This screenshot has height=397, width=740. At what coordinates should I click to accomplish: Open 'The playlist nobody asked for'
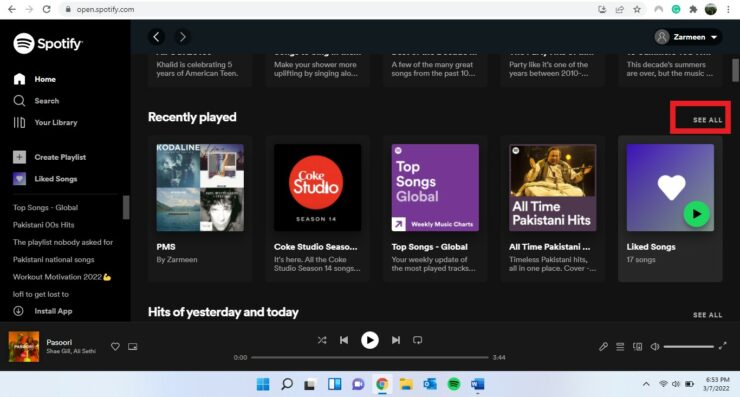(x=63, y=242)
